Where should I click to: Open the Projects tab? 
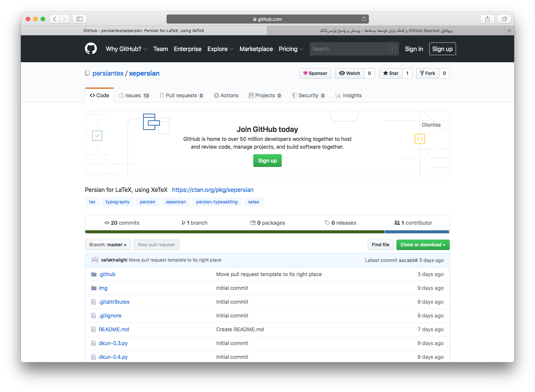(265, 95)
